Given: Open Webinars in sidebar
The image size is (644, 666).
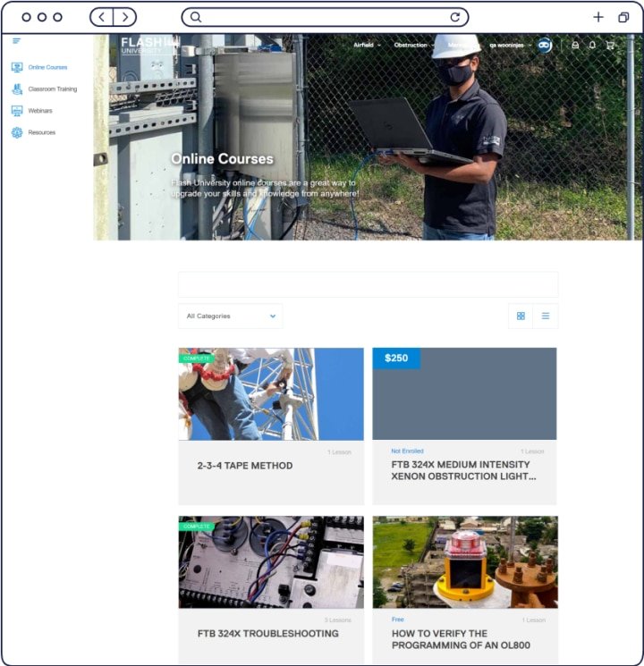Looking at the screenshot, I should click(x=40, y=111).
